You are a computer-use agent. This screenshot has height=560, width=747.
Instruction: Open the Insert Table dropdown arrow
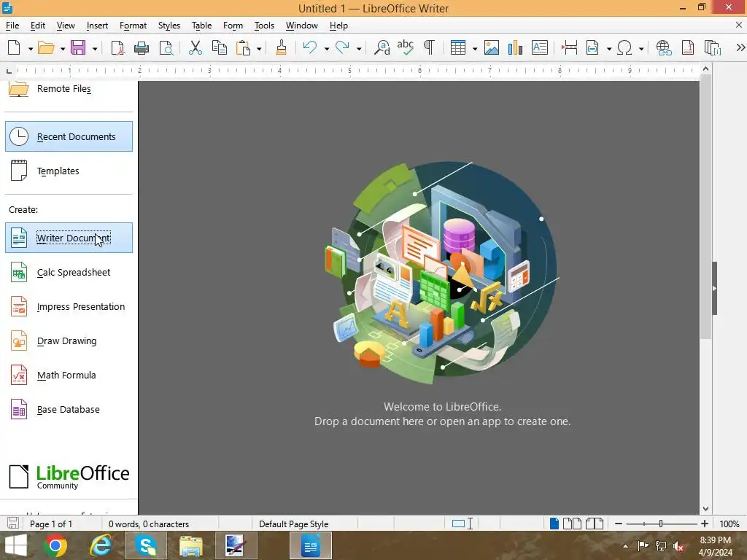[474, 49]
